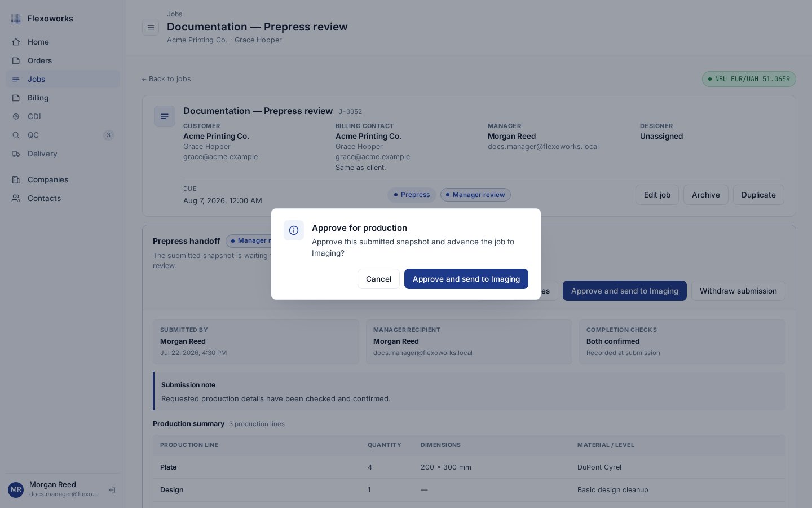Open Contacts page
Image resolution: width=812 pixels, height=508 pixels.
coord(63,198)
